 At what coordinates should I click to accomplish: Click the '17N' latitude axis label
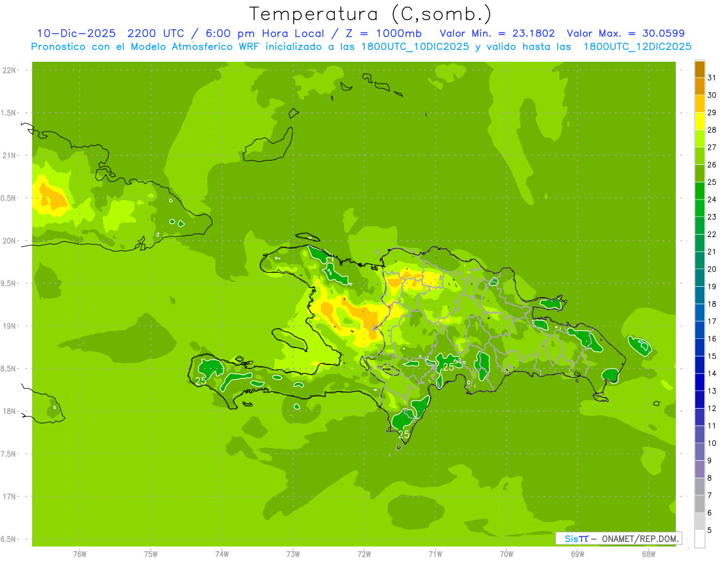click(9, 497)
